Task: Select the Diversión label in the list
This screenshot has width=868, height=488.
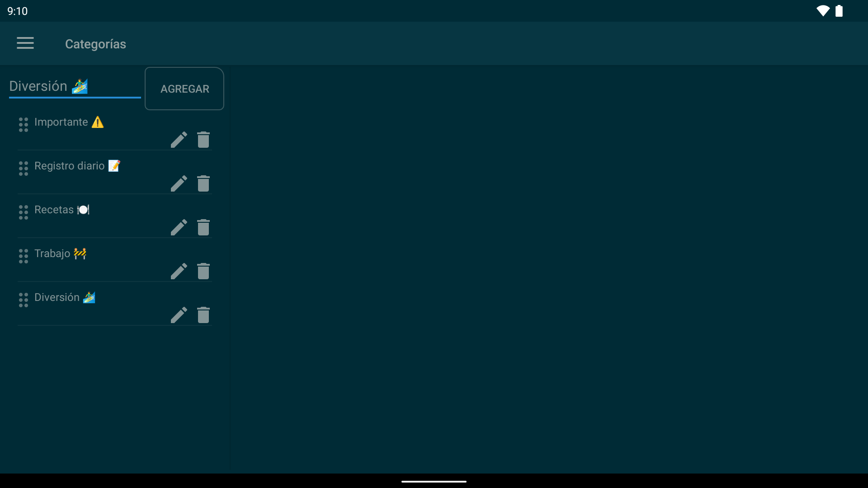Action: tap(65, 297)
